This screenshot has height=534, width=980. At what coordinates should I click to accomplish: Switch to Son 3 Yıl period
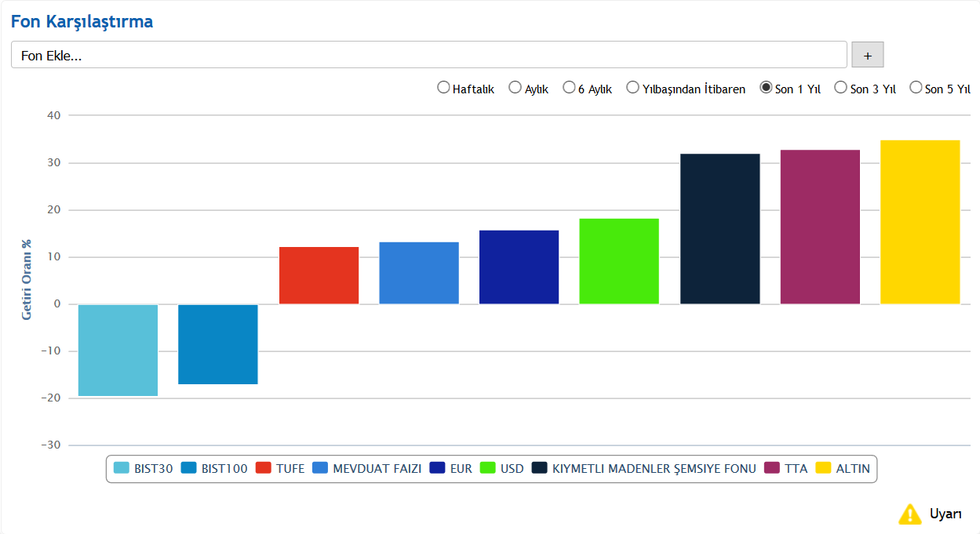coord(841,88)
